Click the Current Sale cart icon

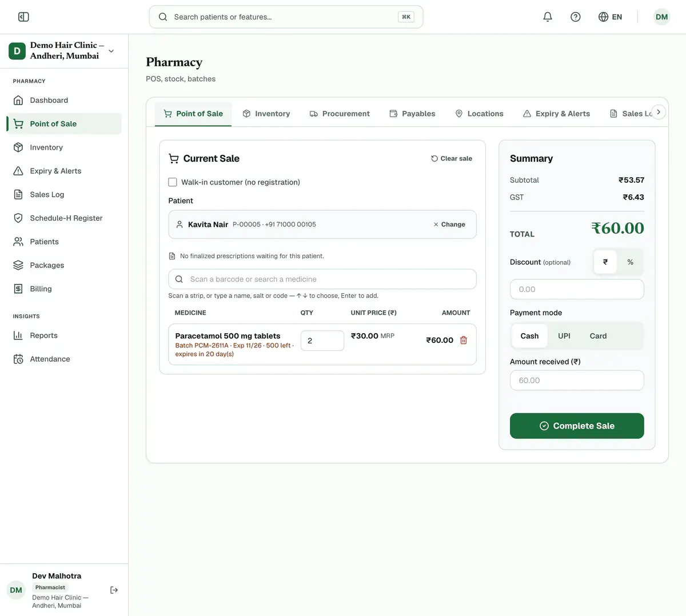click(174, 159)
